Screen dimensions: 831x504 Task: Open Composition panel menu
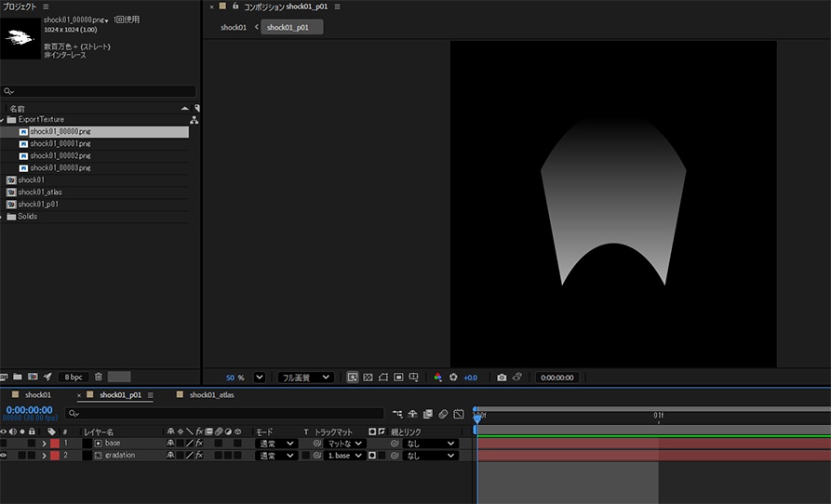point(337,7)
